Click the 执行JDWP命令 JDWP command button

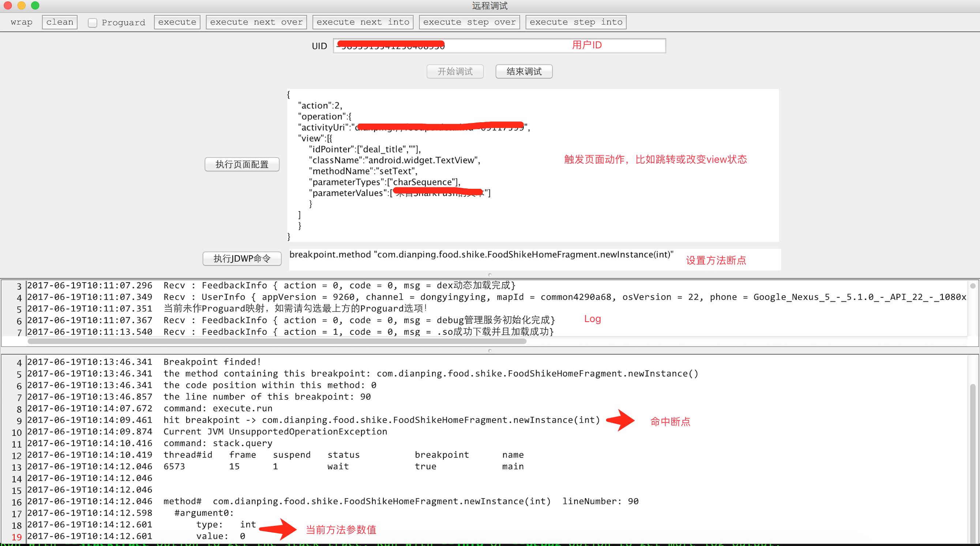tap(242, 258)
